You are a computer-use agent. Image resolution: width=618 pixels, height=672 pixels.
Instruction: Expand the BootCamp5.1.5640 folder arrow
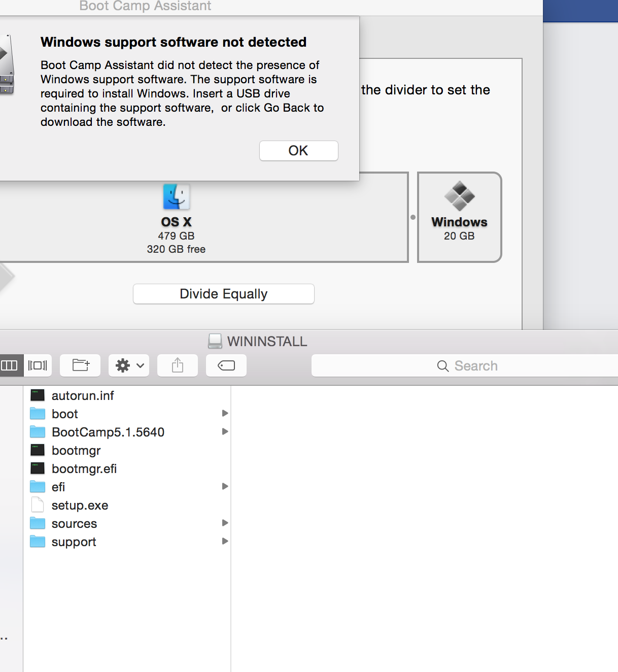click(x=225, y=431)
